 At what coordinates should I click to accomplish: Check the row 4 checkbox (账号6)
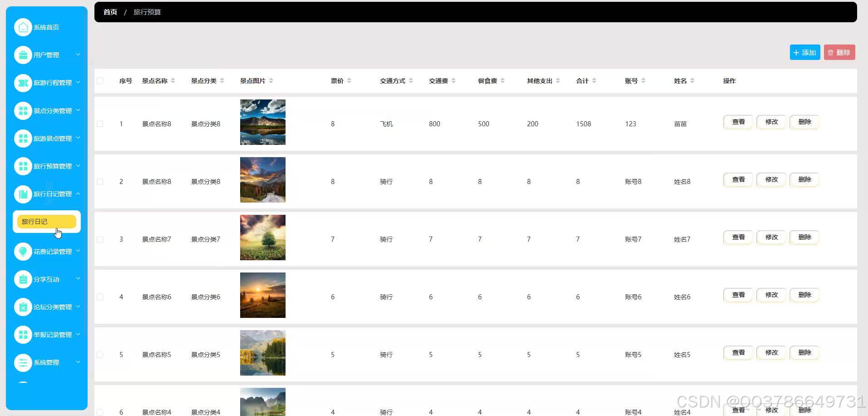100,297
